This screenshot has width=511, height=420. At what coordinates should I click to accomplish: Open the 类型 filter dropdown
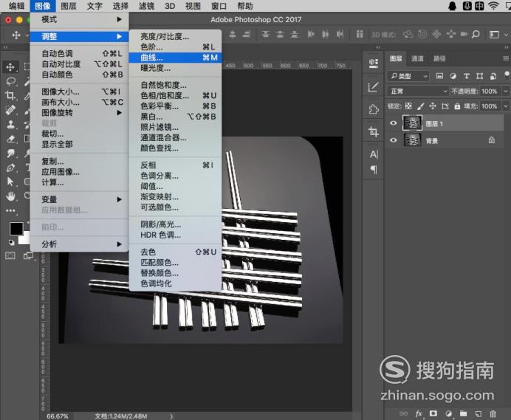408,76
